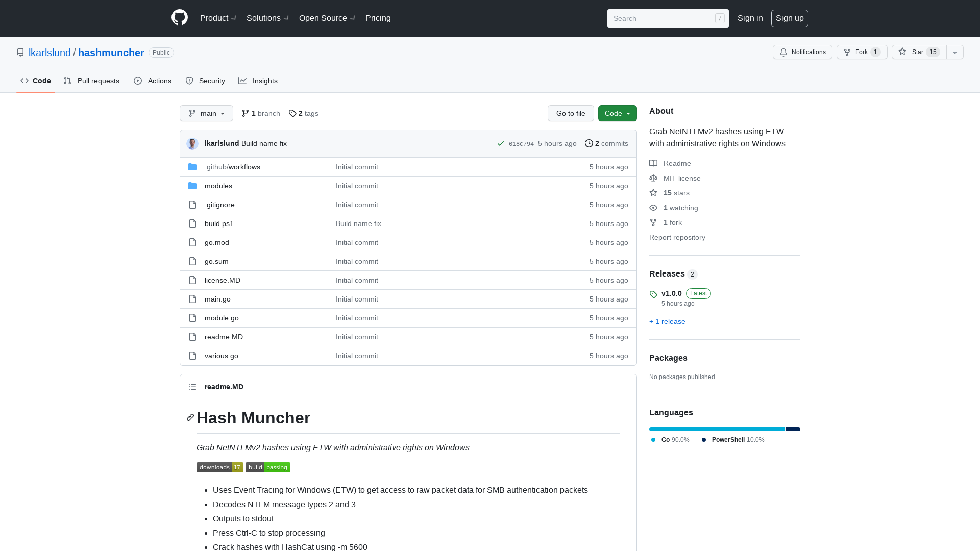Expand the green Code dropdown button
Image resolution: width=980 pixels, height=551 pixels.
point(618,113)
